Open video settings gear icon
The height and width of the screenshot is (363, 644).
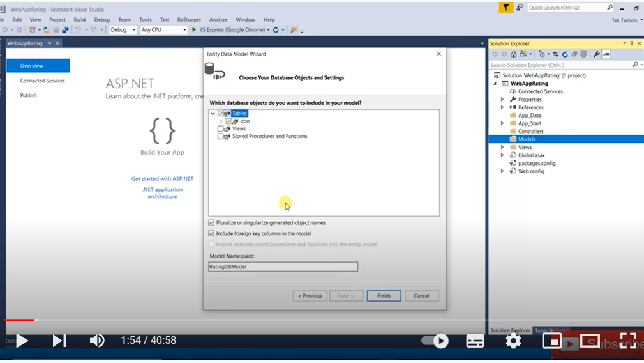point(513,341)
